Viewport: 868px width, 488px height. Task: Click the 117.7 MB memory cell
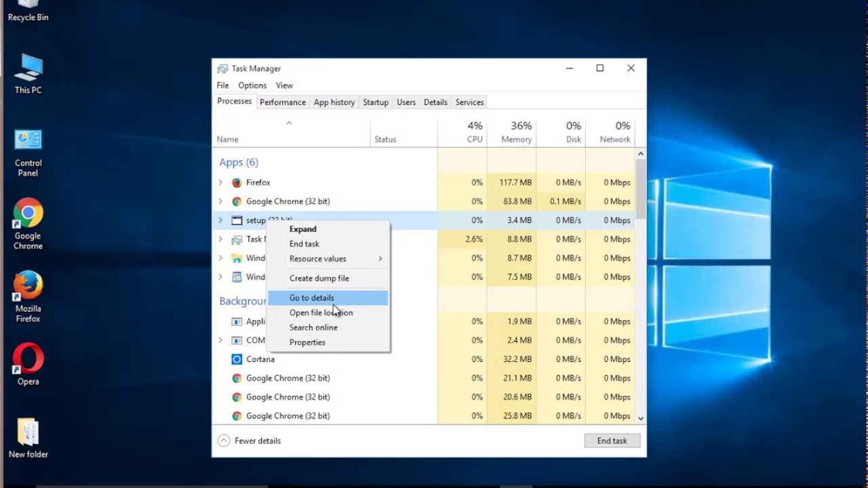511,182
